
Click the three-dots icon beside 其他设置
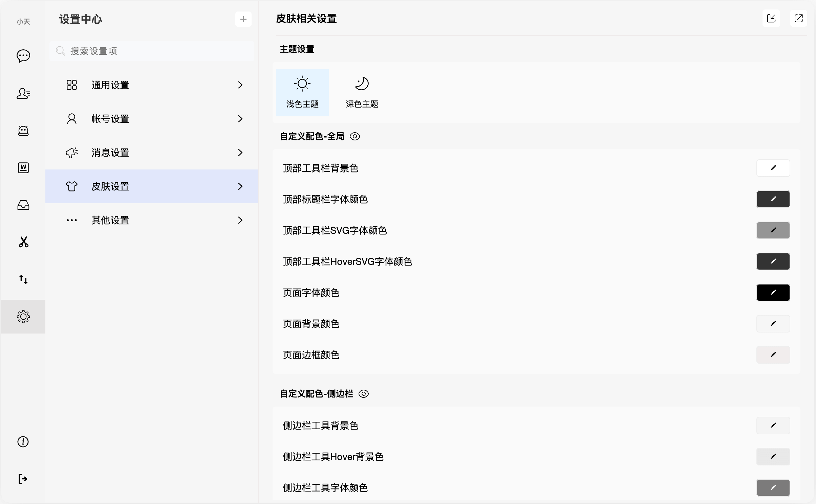click(72, 220)
